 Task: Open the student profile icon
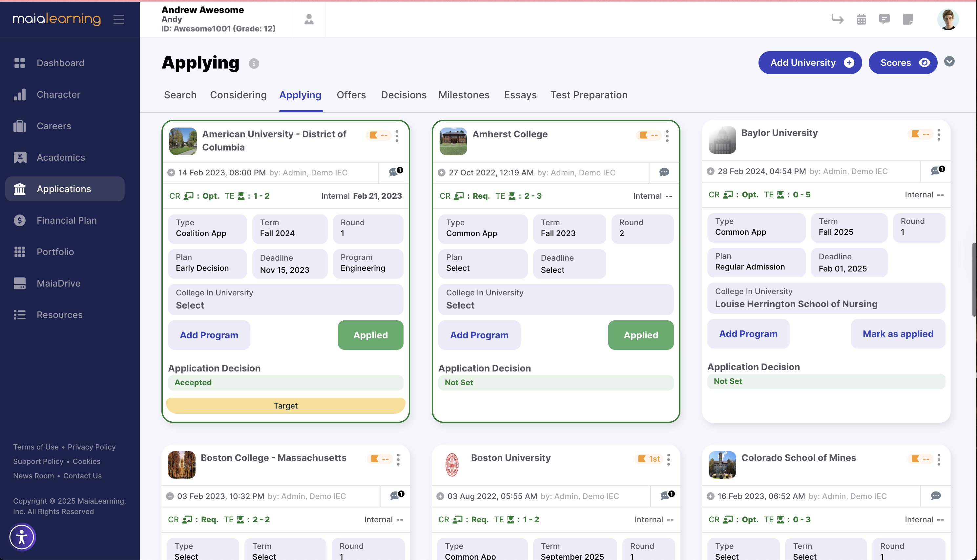[309, 19]
